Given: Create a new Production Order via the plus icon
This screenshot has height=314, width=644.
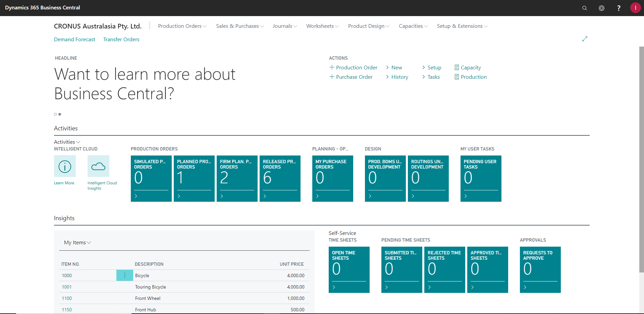Looking at the screenshot, I should tap(331, 67).
